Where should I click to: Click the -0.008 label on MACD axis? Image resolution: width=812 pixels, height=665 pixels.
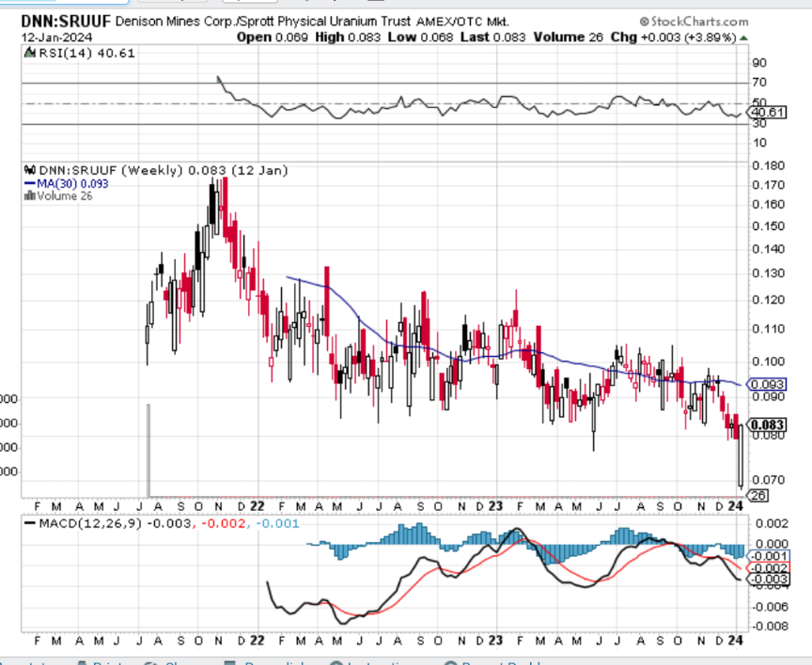click(770, 626)
